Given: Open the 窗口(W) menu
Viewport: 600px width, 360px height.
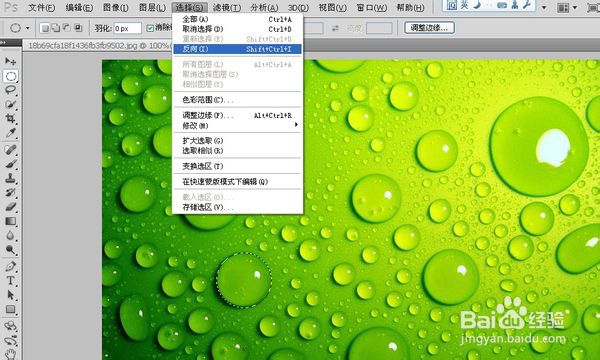Looking at the screenshot, I should click(x=372, y=7).
